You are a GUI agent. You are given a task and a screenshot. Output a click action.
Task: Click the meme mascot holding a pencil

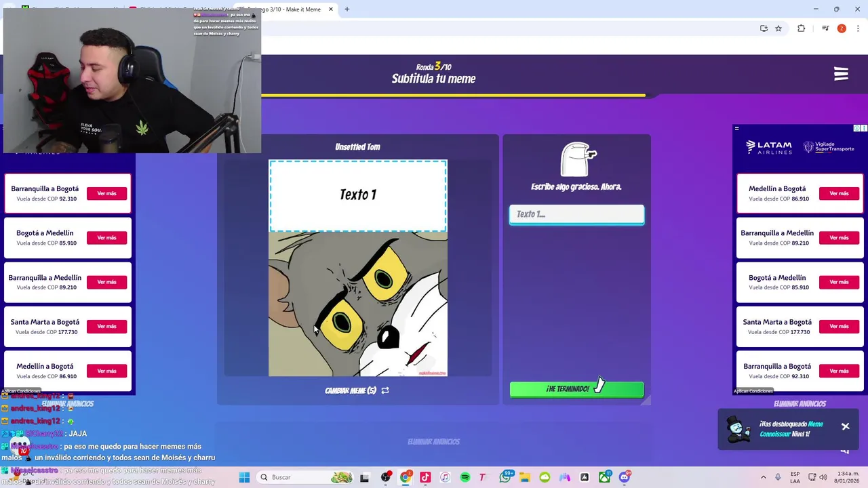tap(578, 159)
